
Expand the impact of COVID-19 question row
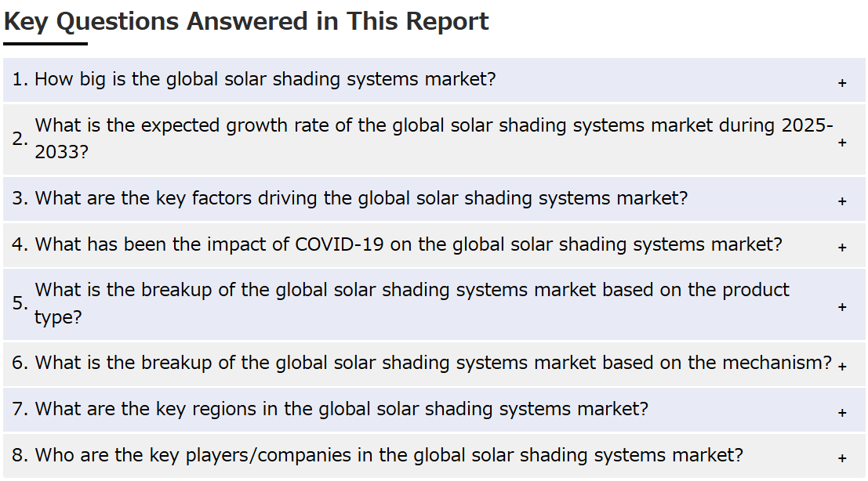point(434,245)
